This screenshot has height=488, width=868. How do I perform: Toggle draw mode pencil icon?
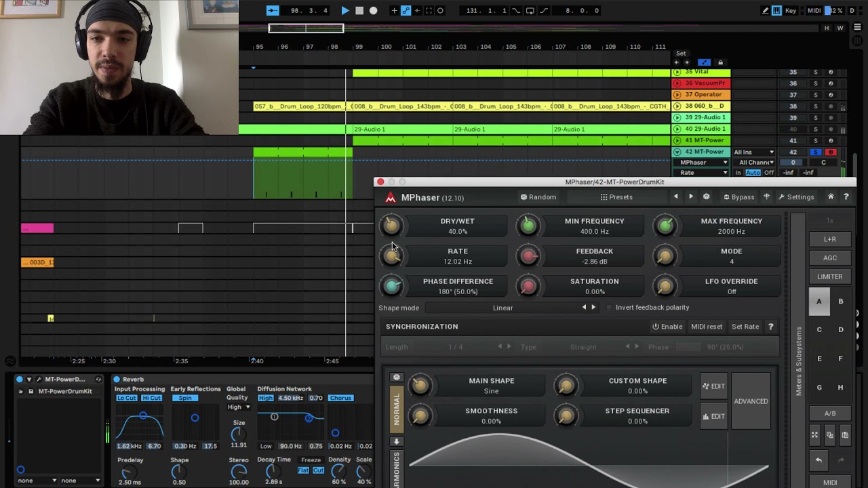click(x=766, y=10)
